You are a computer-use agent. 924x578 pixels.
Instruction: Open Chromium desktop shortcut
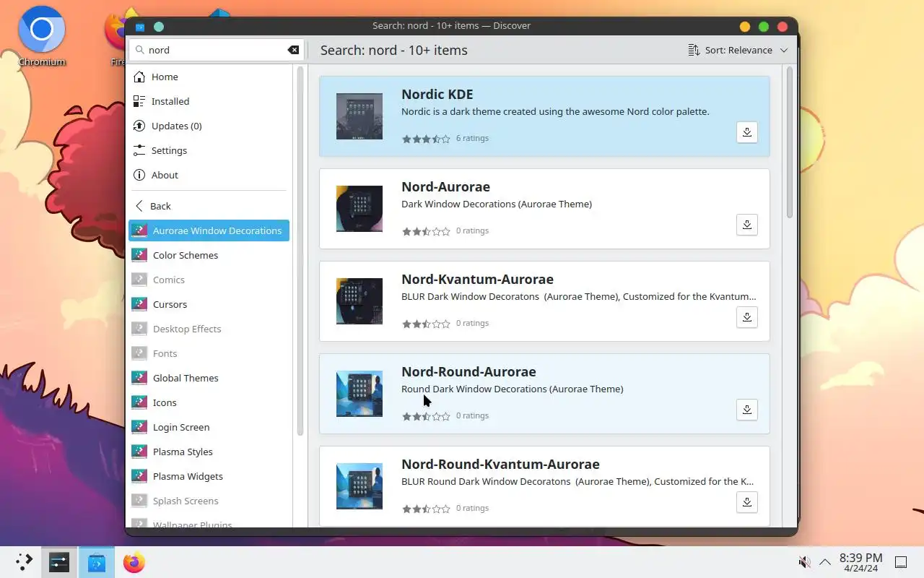point(42,36)
